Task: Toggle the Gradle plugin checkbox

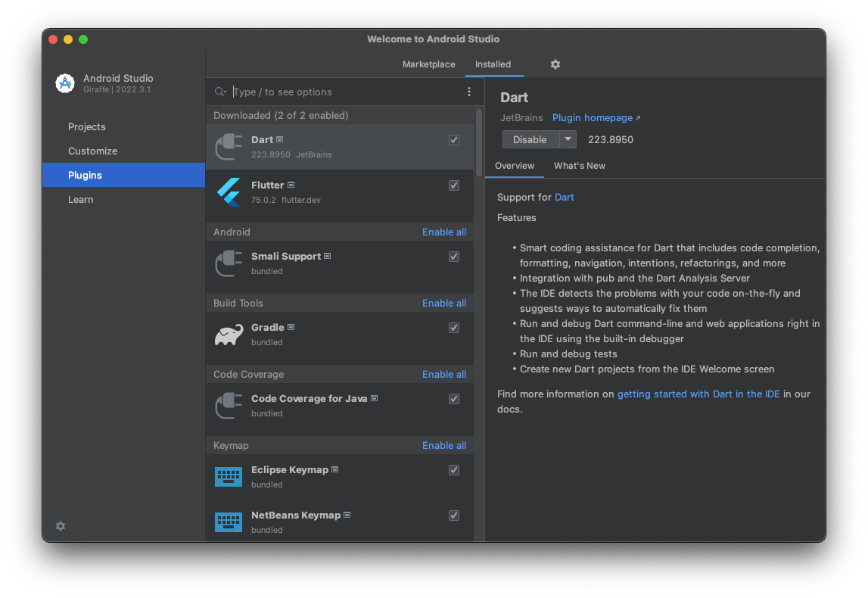Action: (x=454, y=328)
